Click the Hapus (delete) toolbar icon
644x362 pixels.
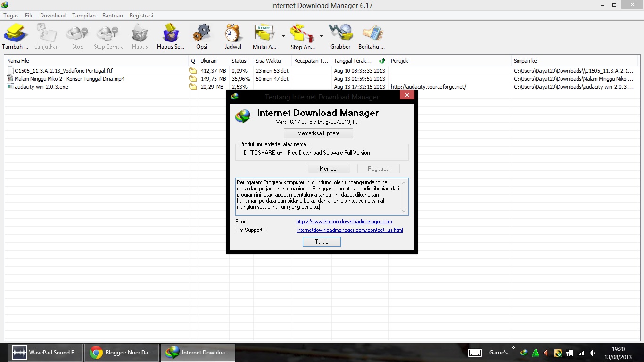140,33
